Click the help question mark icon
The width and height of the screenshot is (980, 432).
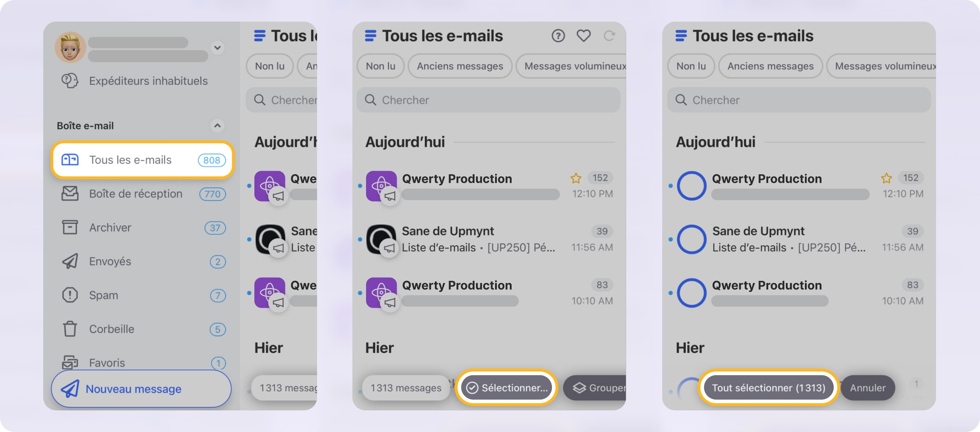[x=558, y=36]
